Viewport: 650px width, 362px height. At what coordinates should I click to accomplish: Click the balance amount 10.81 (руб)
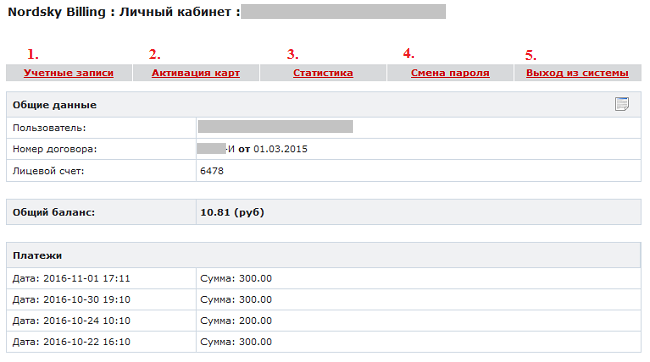pyautogui.click(x=232, y=212)
